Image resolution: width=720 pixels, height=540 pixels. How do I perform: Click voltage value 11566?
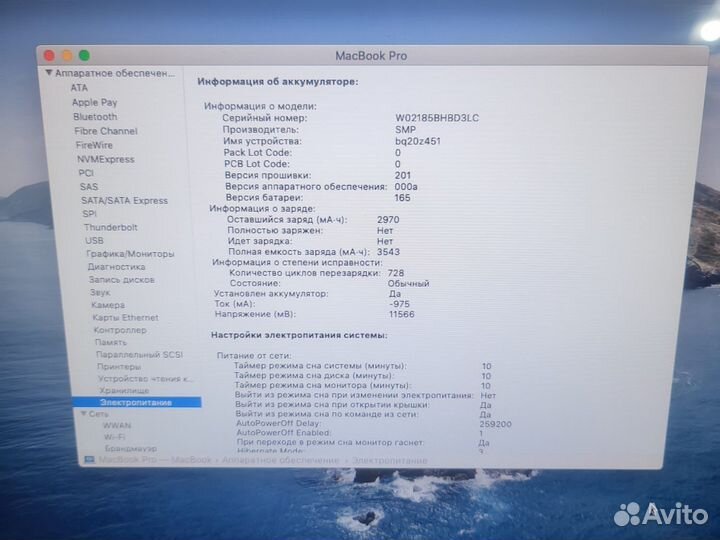click(x=401, y=315)
